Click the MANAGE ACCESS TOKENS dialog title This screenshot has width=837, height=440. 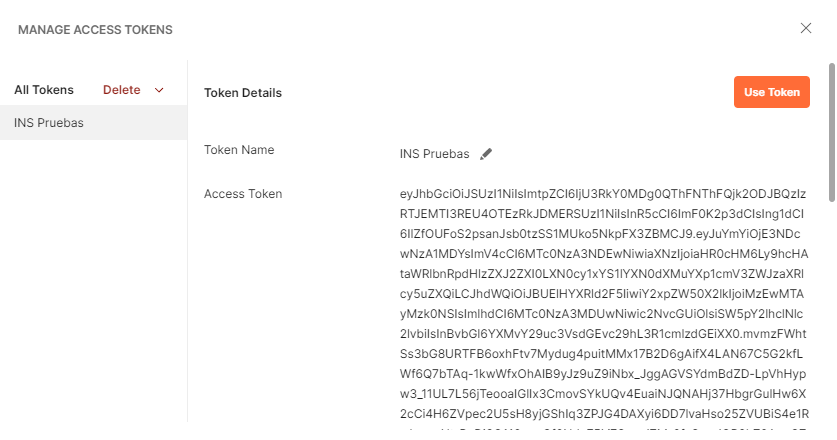(x=95, y=30)
